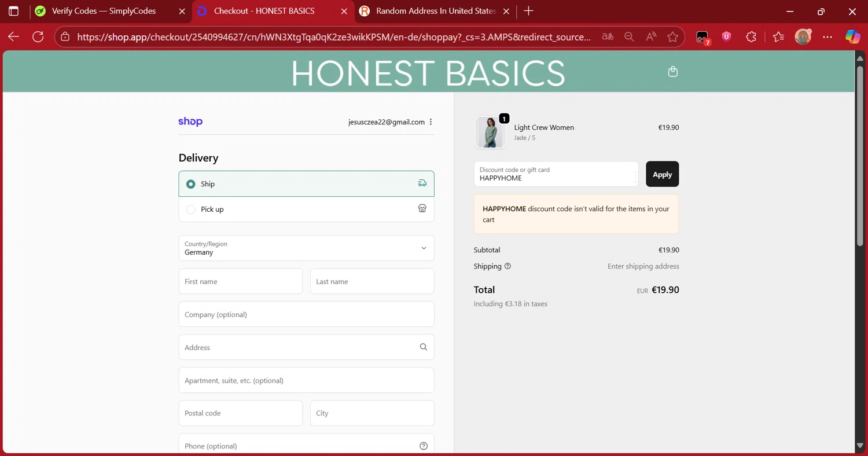Switch to Checkout HONEST BASICS tab
Viewport: 868px width, 456px height.
[x=272, y=11]
